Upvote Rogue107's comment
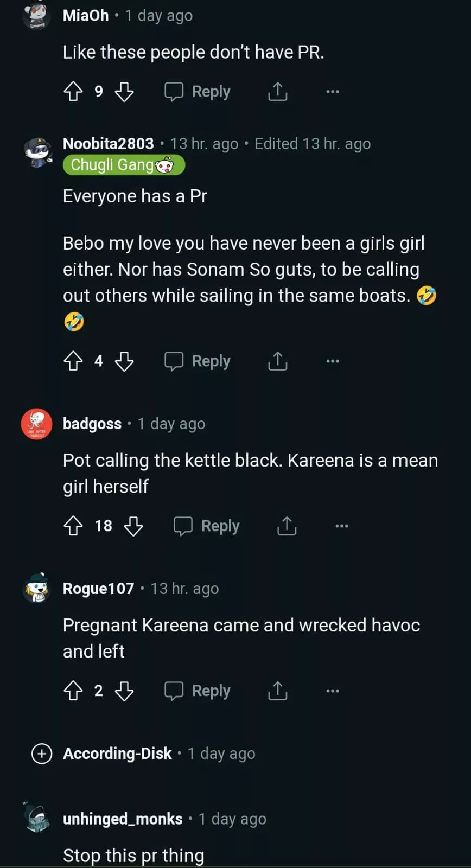The width and height of the screenshot is (471, 868). tap(73, 691)
